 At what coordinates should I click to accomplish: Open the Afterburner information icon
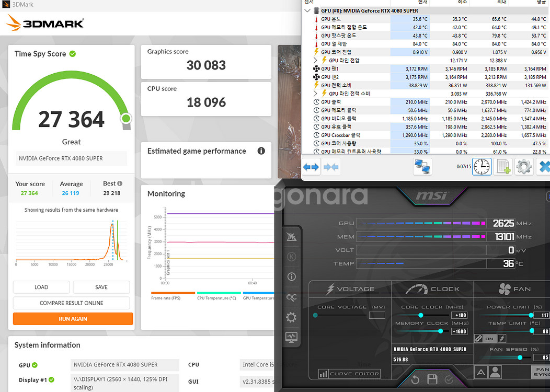292,276
